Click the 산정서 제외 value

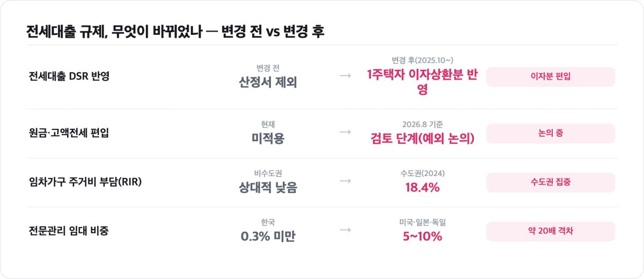[268, 82]
